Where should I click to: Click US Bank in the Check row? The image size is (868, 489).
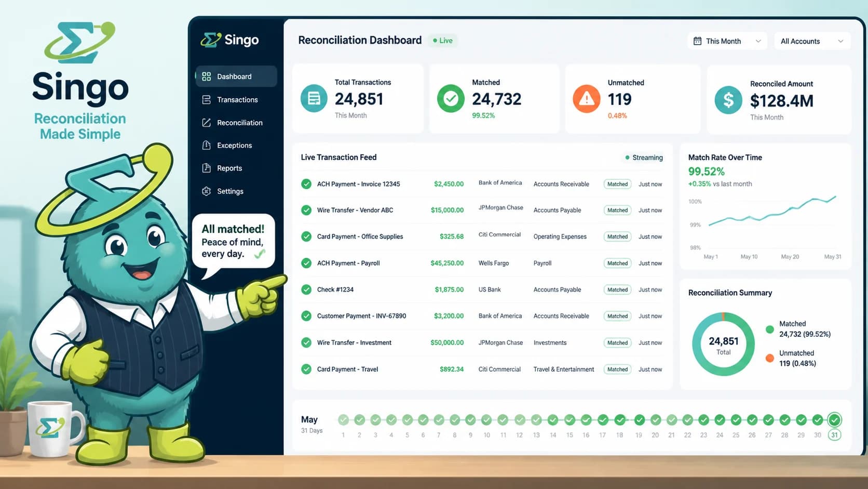click(x=490, y=289)
